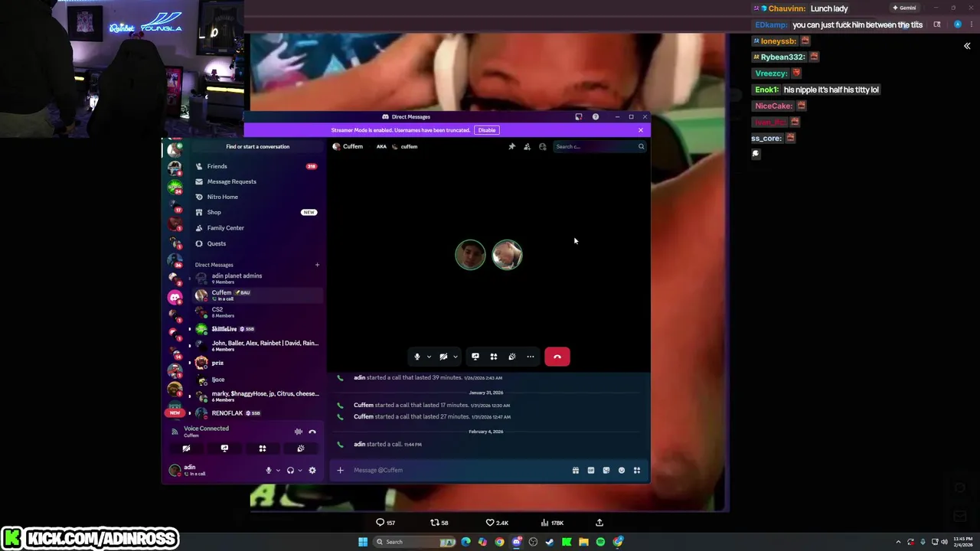Click the add friends to DM icon
Image resolution: width=980 pixels, height=551 pixels.
(527, 146)
